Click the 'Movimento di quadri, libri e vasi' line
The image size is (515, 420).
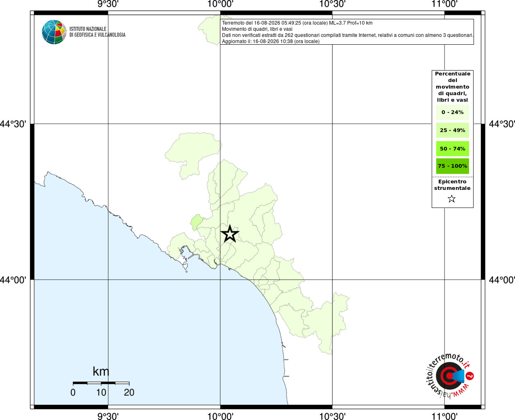[257, 29]
